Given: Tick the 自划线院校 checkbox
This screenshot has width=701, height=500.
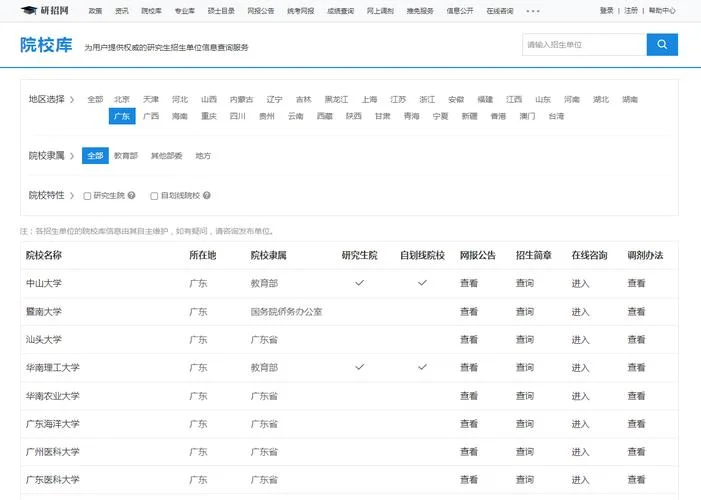Looking at the screenshot, I should 154,196.
